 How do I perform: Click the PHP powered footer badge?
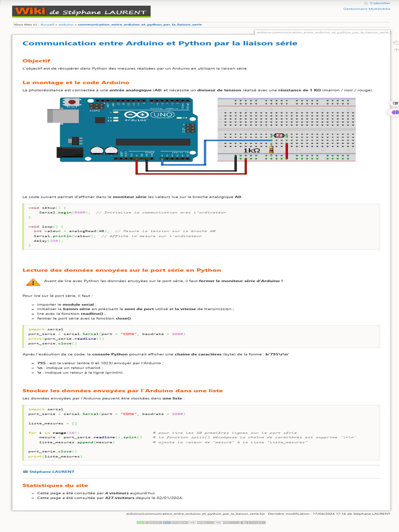click(175, 523)
